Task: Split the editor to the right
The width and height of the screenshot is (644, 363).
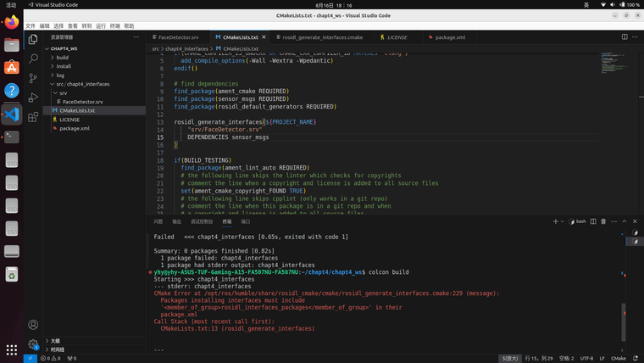Action: [x=625, y=37]
